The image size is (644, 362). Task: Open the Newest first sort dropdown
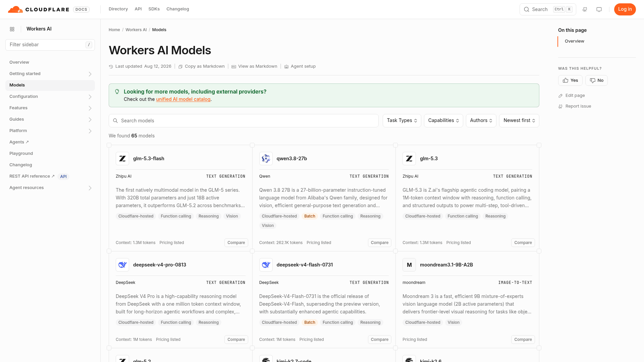(519, 121)
